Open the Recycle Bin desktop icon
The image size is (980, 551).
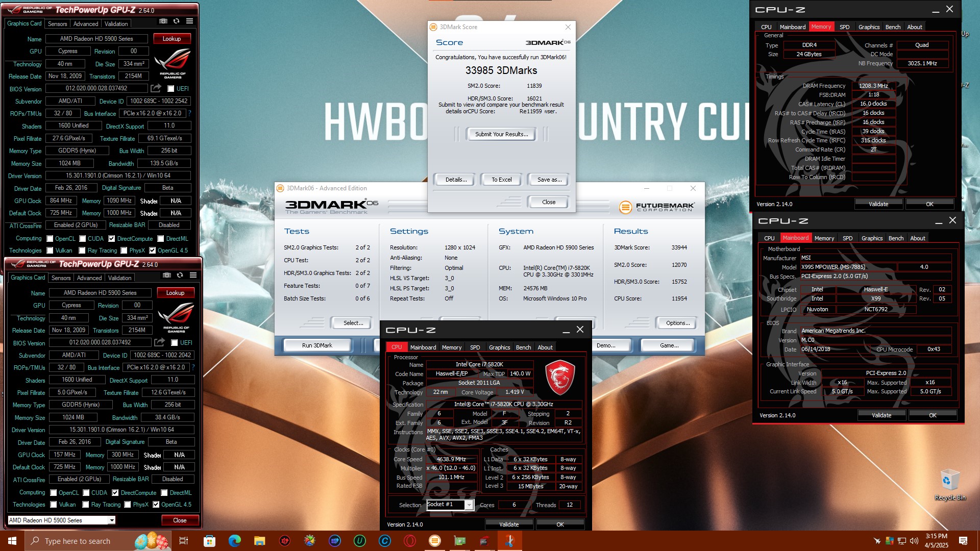pos(949,485)
